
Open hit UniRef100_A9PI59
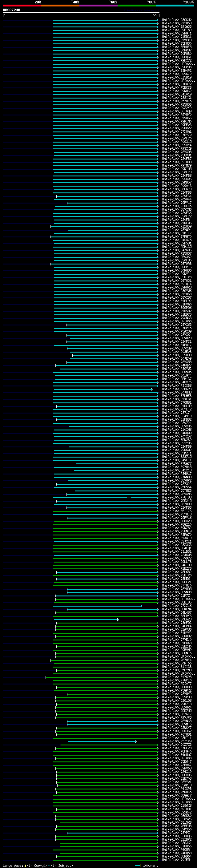point(177,30)
